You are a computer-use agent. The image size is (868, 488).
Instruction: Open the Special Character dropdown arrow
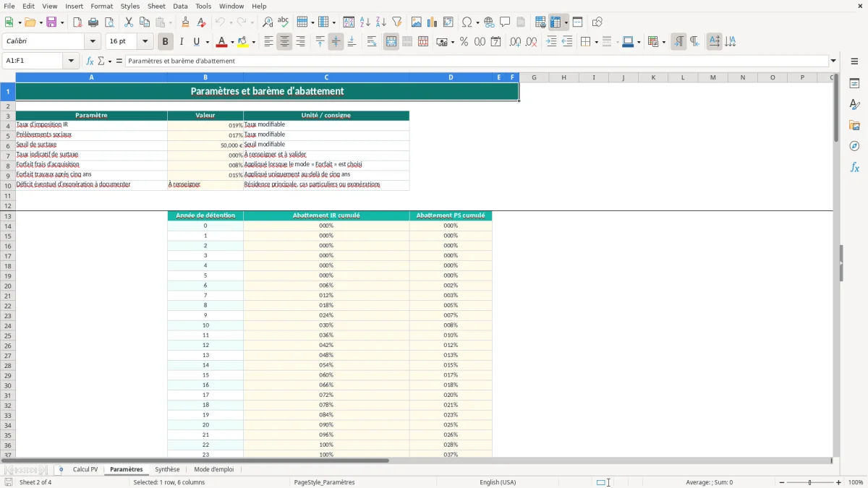477,22
